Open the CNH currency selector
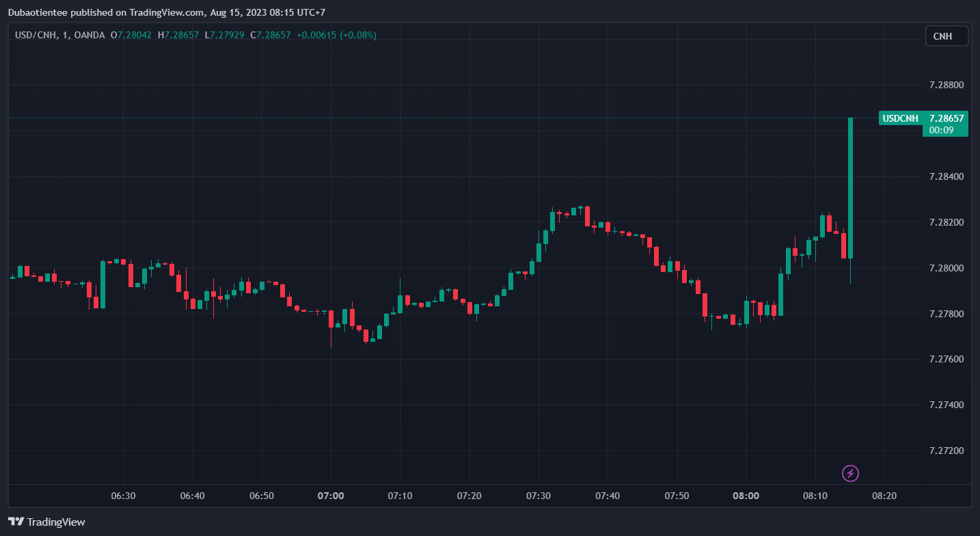The image size is (980, 536). [x=947, y=36]
